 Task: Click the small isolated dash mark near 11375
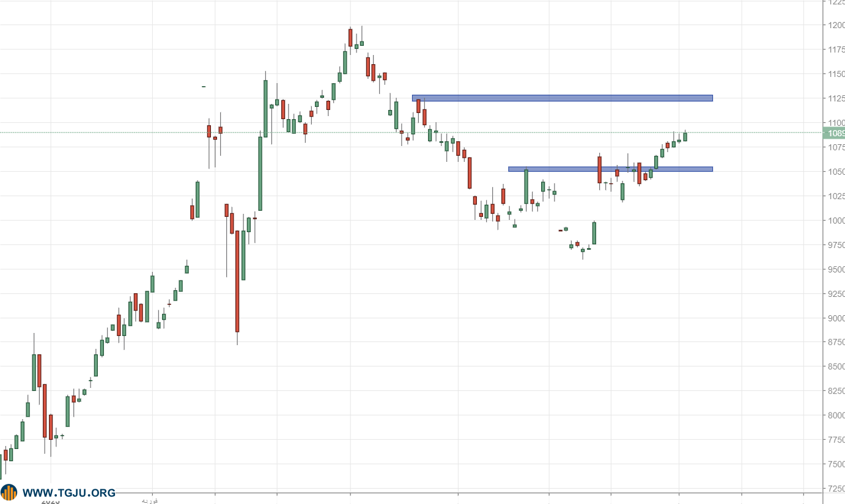pyautogui.click(x=204, y=87)
